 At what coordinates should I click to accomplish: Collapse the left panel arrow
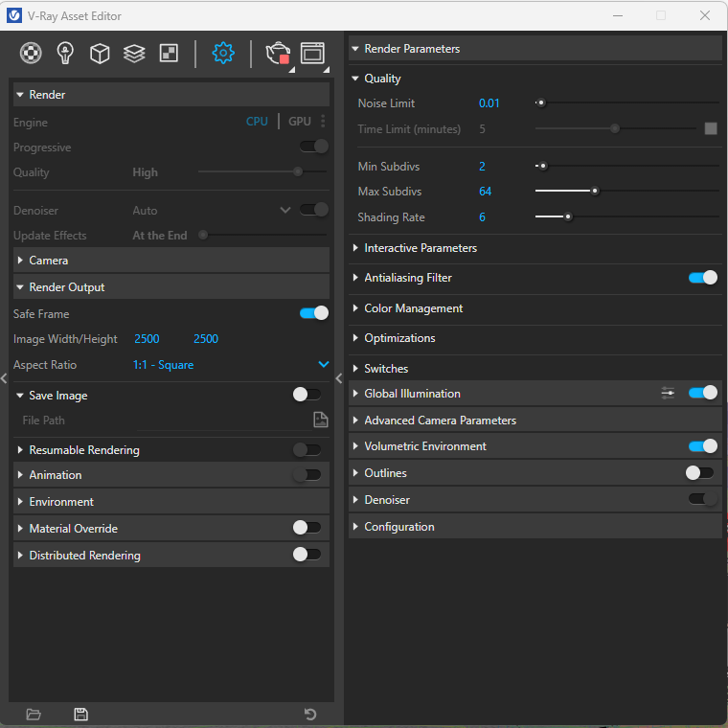pyautogui.click(x=4, y=378)
